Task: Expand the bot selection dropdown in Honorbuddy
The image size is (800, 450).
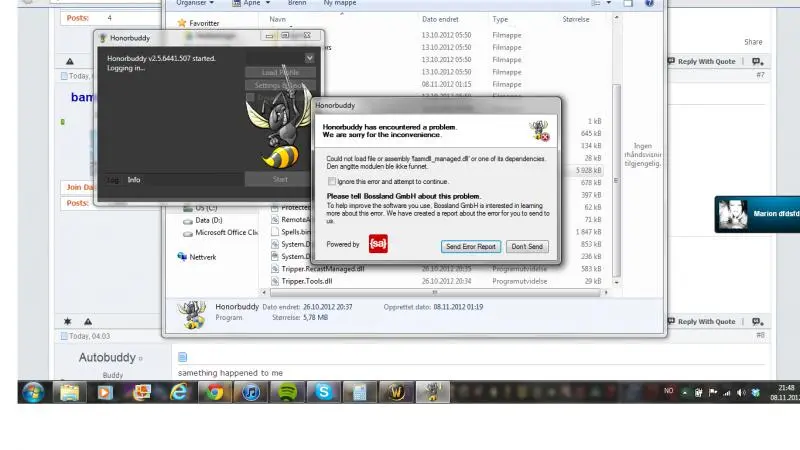Action: pos(309,58)
